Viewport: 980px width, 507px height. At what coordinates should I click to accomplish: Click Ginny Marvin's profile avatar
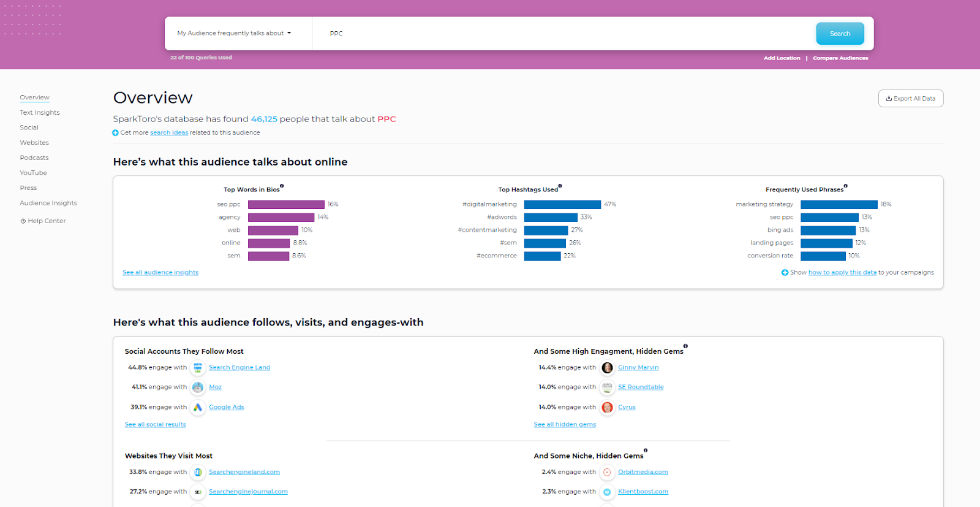click(x=607, y=368)
